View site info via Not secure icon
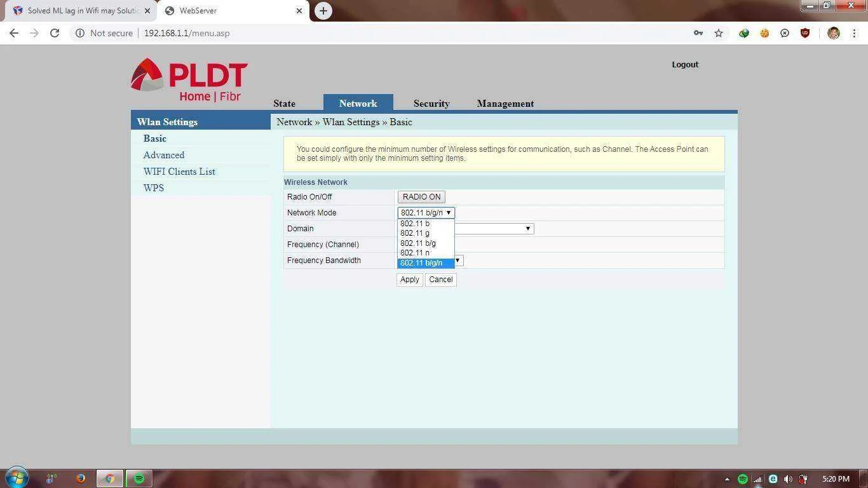868x488 pixels. pos(80,33)
